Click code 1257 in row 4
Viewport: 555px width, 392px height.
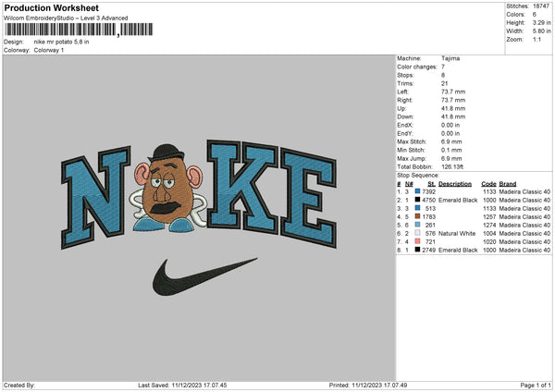tap(489, 217)
